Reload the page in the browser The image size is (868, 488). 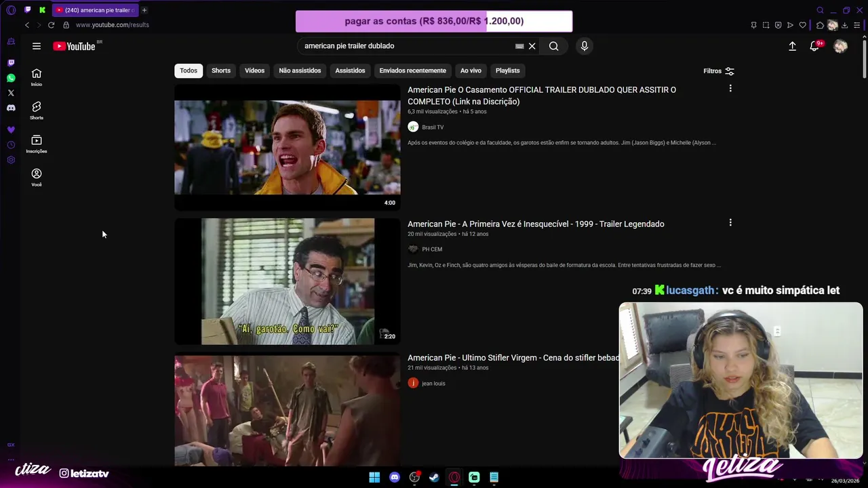click(51, 25)
